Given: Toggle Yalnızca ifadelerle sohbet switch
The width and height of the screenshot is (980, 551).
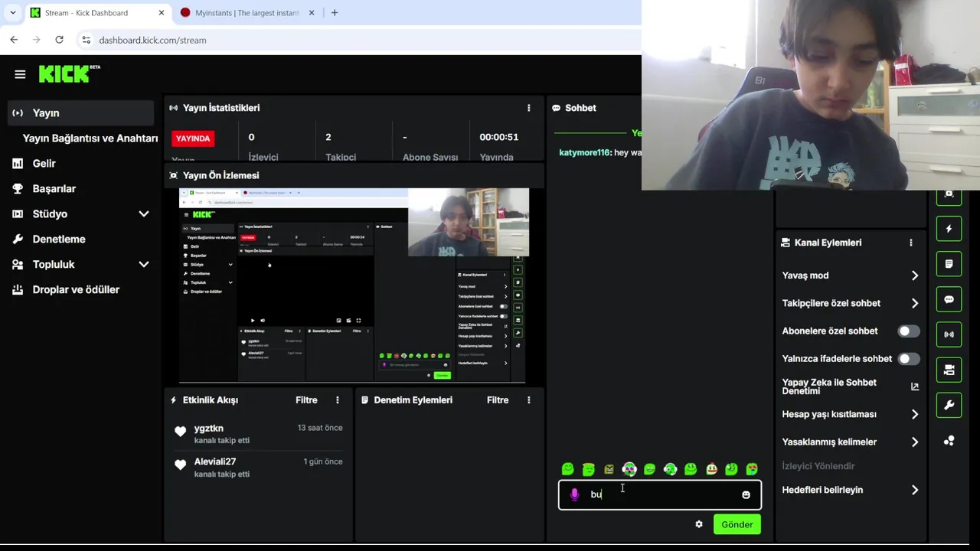Looking at the screenshot, I should 908,359.
